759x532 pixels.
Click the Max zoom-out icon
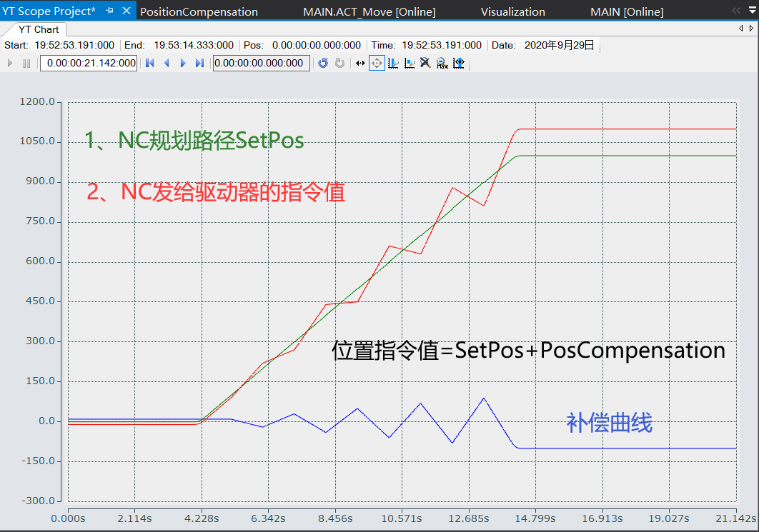pyautogui.click(x=442, y=63)
